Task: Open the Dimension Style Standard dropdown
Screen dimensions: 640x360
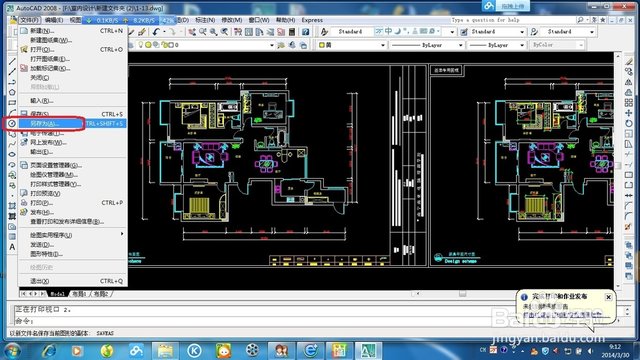Action: point(522,32)
